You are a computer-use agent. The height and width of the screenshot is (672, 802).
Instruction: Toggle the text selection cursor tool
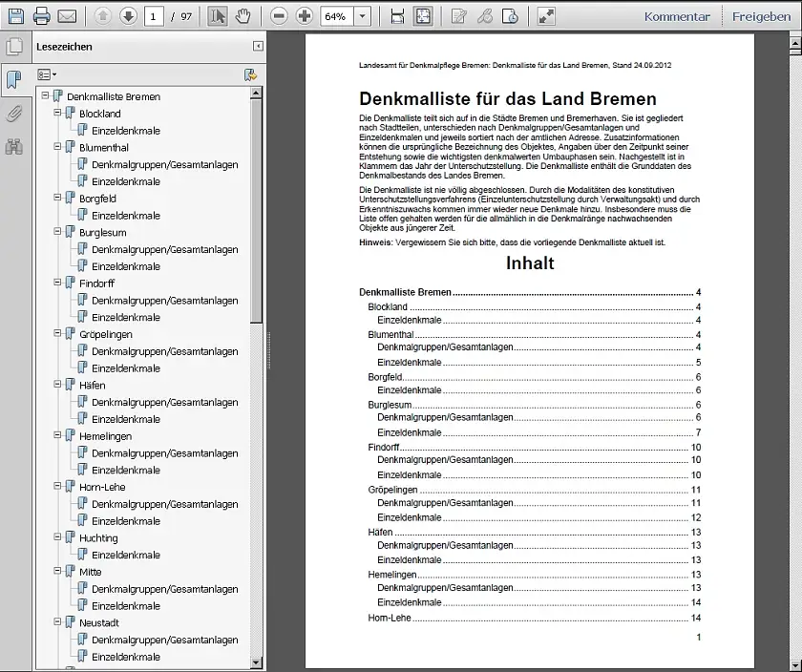click(217, 16)
